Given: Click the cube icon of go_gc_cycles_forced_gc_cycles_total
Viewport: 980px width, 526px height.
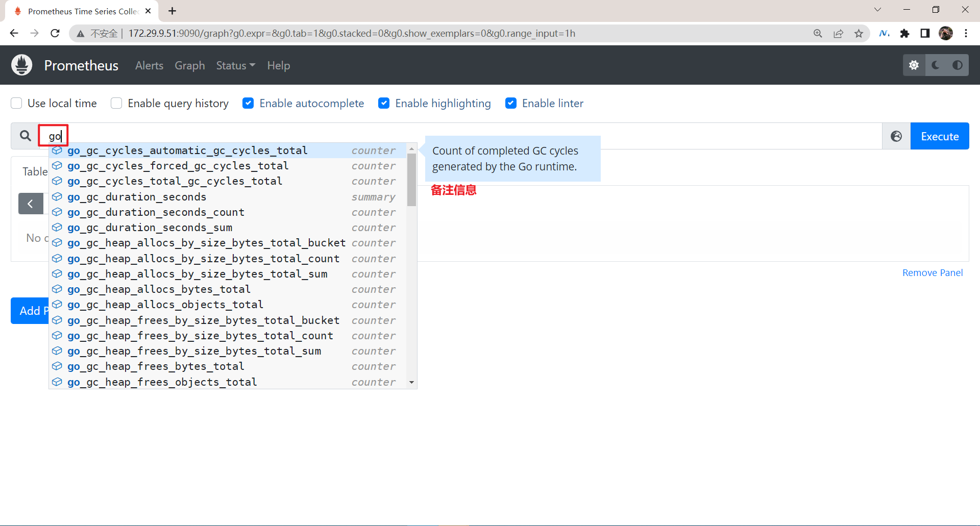Looking at the screenshot, I should [57, 166].
